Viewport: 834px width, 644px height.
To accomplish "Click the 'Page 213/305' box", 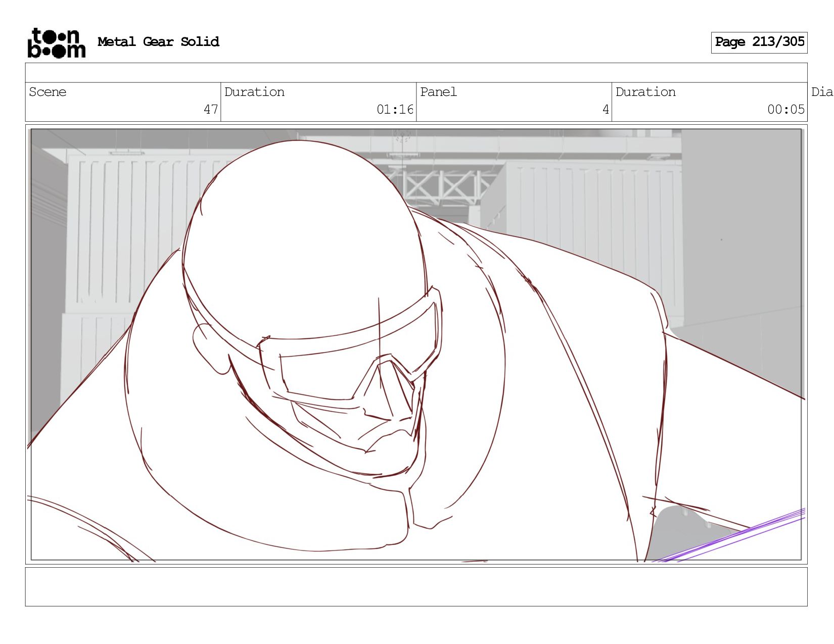I will coord(759,42).
